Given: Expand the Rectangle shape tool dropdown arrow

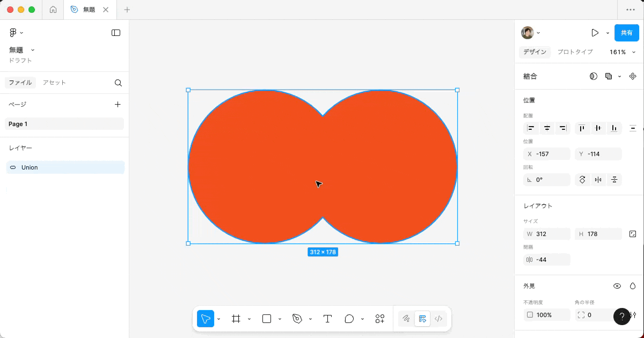Looking at the screenshot, I should pyautogui.click(x=280, y=319).
